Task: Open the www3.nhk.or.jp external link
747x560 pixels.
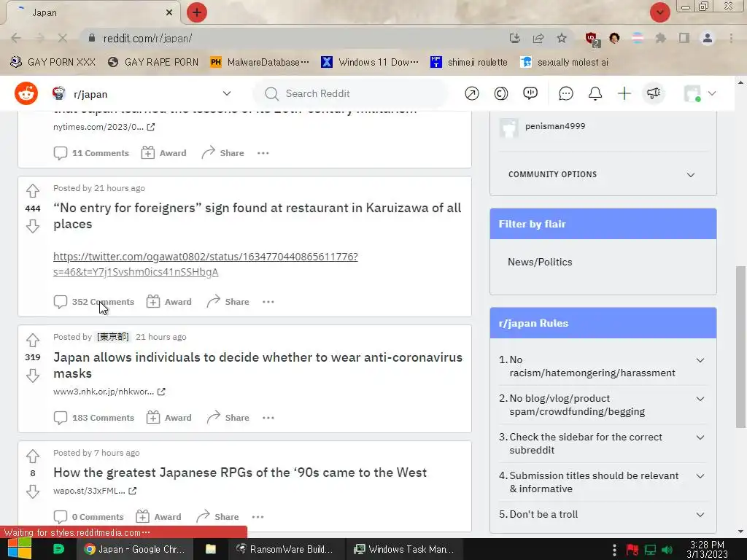Action: [109, 392]
